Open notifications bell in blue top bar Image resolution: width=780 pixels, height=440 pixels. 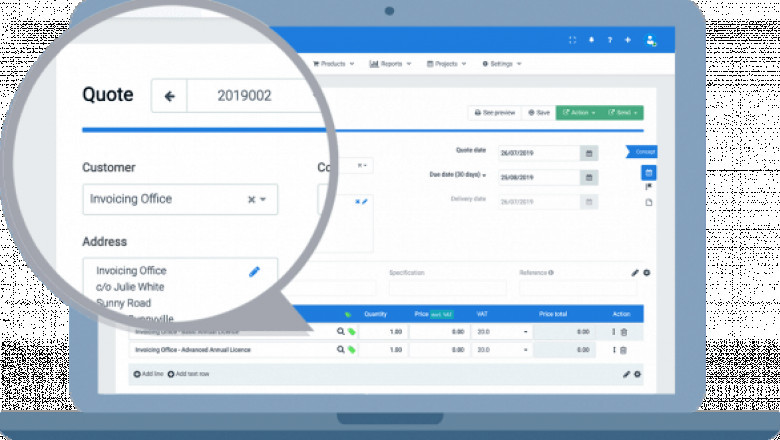(x=591, y=40)
